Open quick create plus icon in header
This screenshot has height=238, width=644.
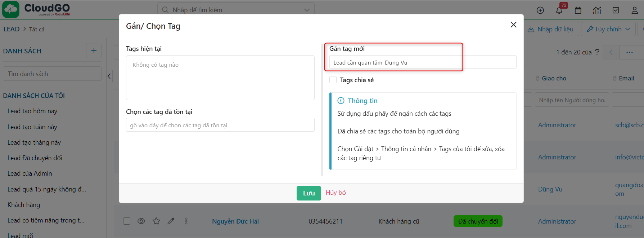[540, 10]
